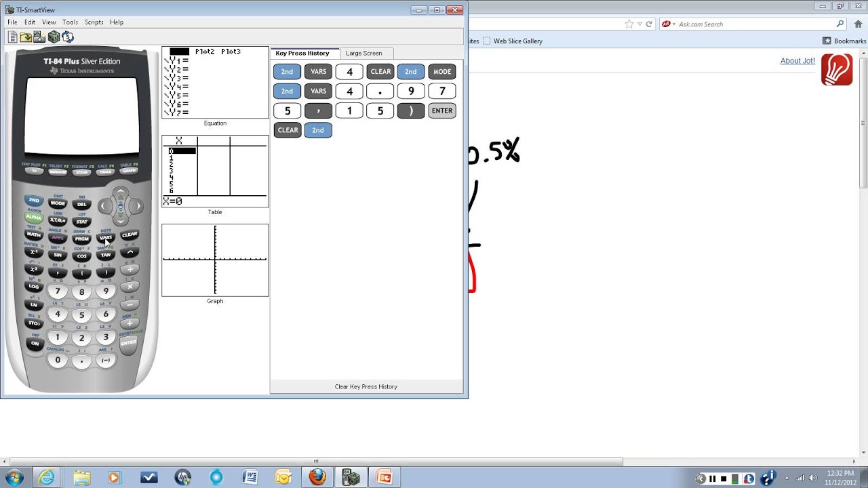Click the browser reload icon
The width and height of the screenshot is (868, 488).
(x=649, y=24)
